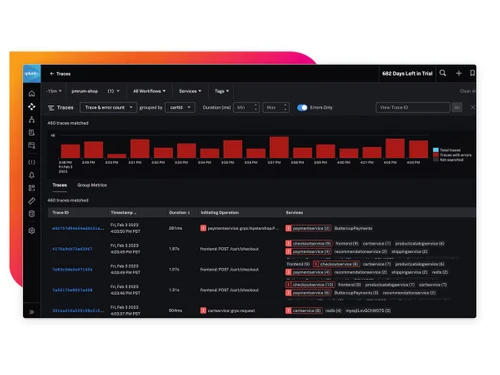Click Traces with errors legend swatch
Image resolution: width=500 pixels, height=375 pixels.
click(x=436, y=155)
